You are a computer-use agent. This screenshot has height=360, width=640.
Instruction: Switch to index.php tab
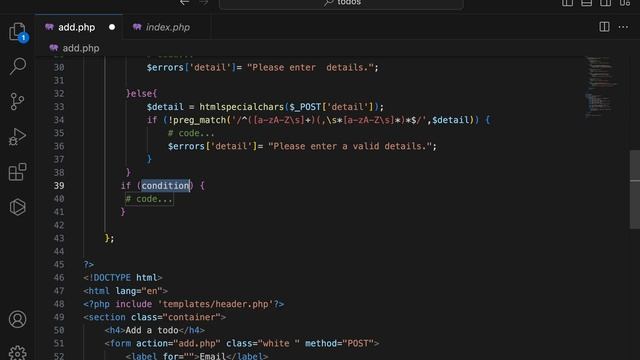click(168, 27)
